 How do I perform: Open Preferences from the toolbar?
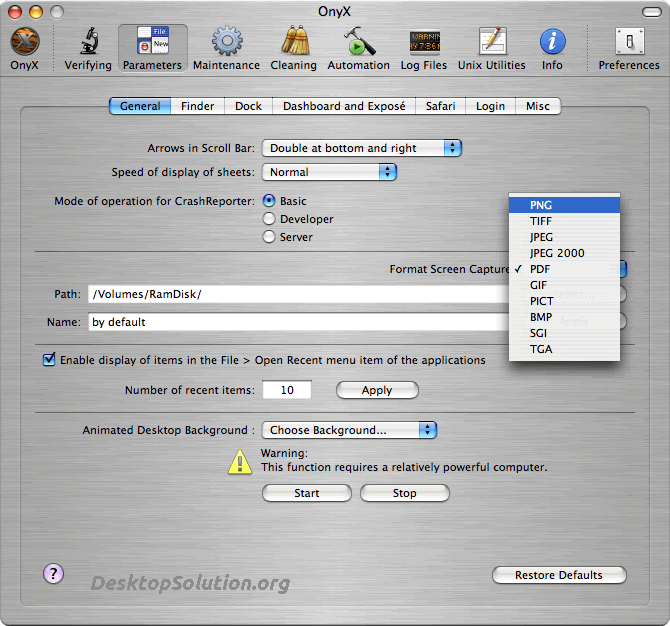628,43
